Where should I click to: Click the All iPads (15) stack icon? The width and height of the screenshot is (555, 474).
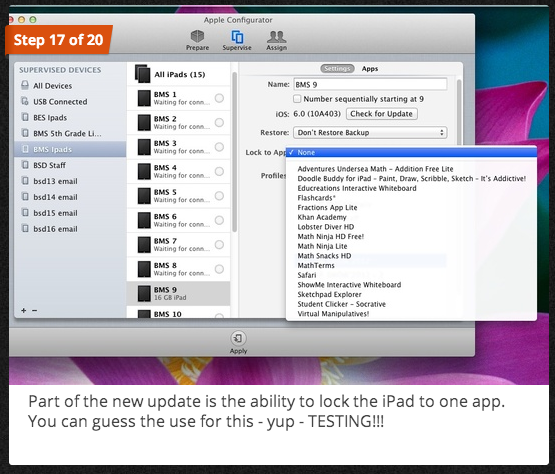click(x=143, y=74)
